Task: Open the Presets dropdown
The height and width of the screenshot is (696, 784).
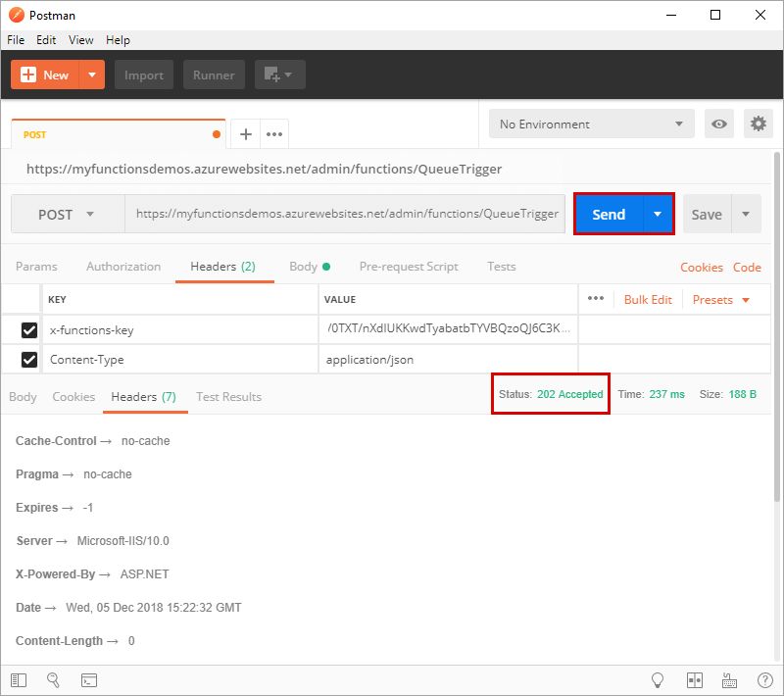Action: click(720, 300)
